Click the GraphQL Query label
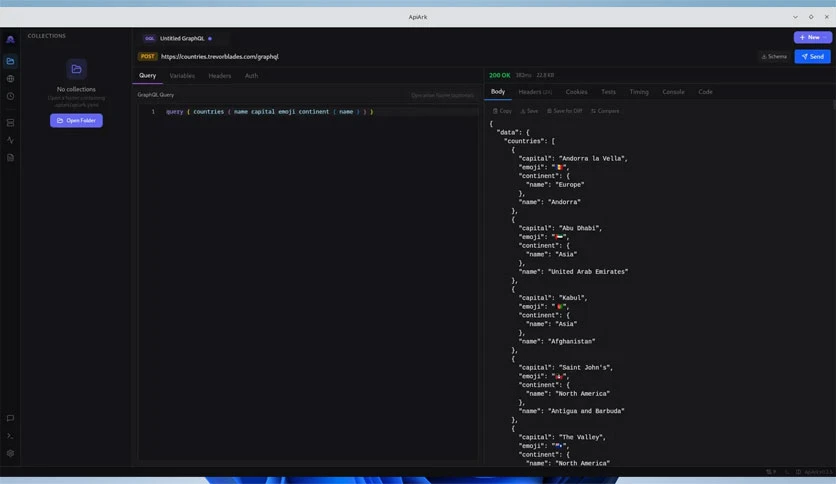The image size is (836, 484). click(156, 95)
